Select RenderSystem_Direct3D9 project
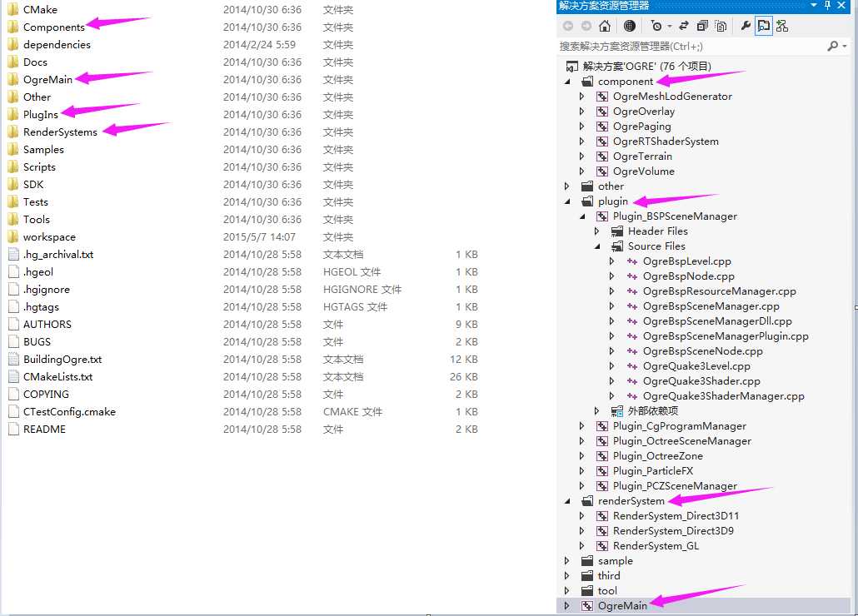 click(x=673, y=531)
